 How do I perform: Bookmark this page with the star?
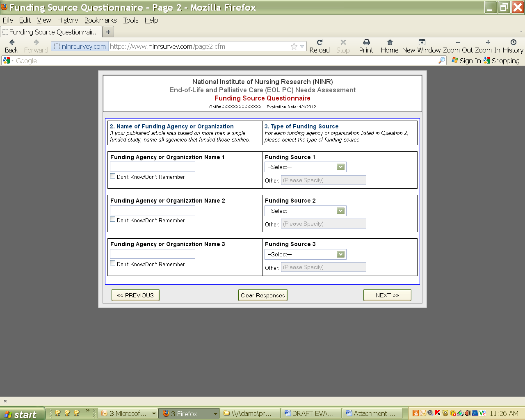pyautogui.click(x=294, y=46)
